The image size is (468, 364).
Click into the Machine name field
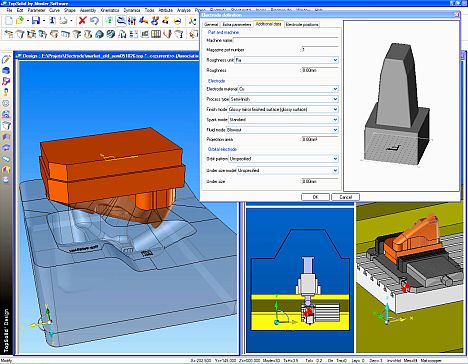(x=285, y=40)
